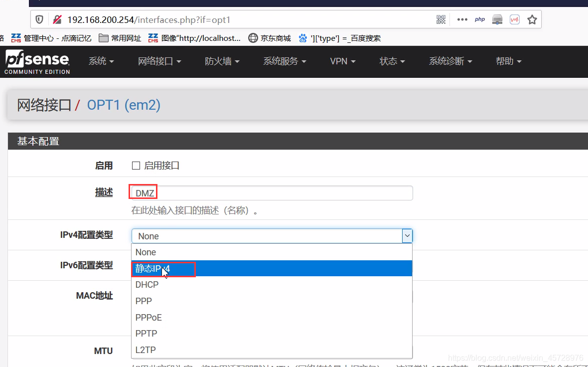Screen dimensions: 588x367
Task: Open the VPN menu
Action: (x=343, y=61)
